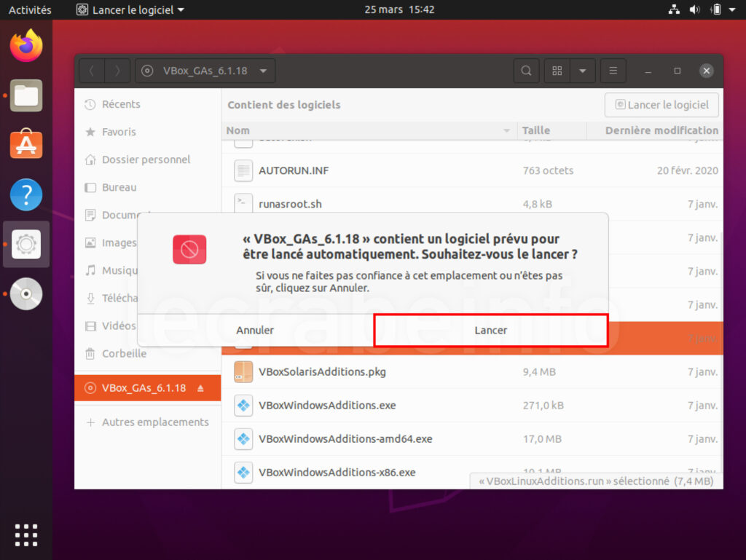Open the Help icon in the dock
This screenshot has height=560, width=746.
click(x=26, y=194)
